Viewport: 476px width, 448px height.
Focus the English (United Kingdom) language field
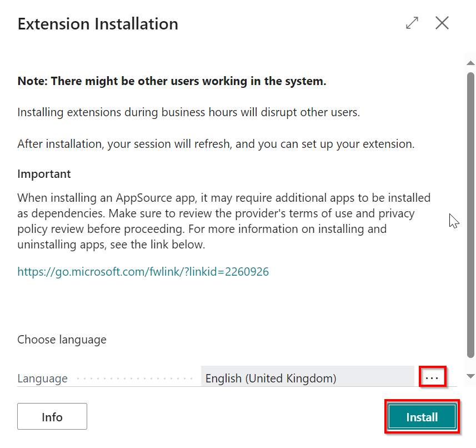307,379
